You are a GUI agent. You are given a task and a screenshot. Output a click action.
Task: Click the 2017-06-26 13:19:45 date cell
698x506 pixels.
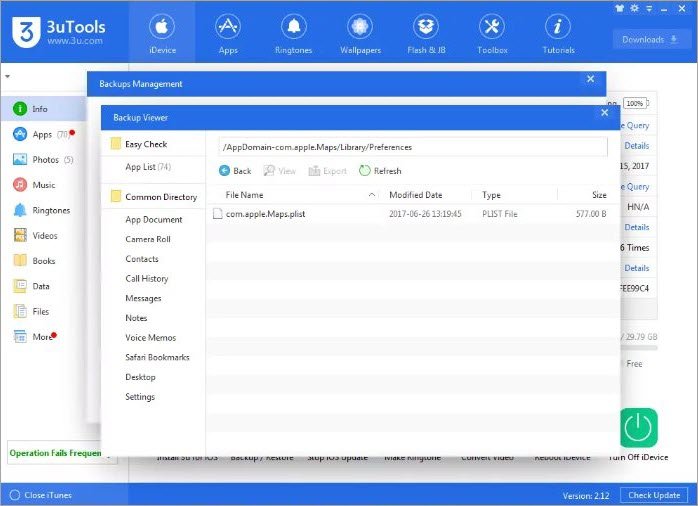point(425,214)
